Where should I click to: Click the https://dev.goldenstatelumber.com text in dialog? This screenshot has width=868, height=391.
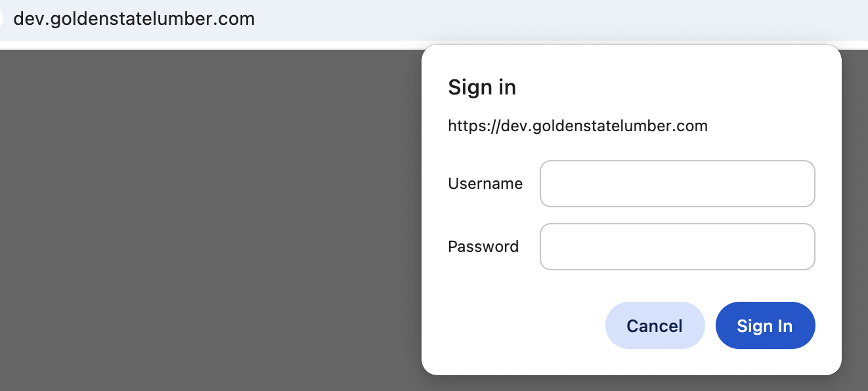578,126
